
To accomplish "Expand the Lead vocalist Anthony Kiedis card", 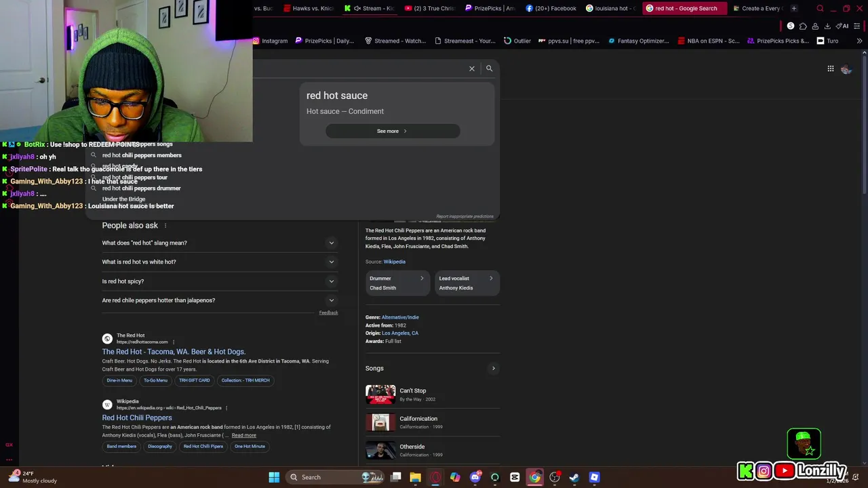I will click(467, 283).
